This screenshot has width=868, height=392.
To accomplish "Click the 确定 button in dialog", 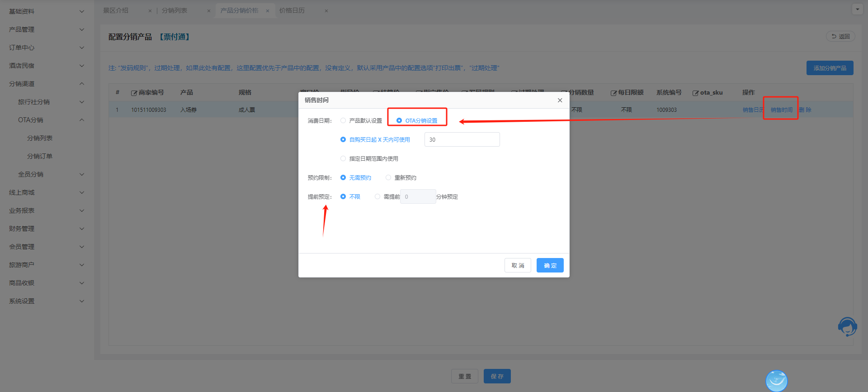I will [550, 265].
